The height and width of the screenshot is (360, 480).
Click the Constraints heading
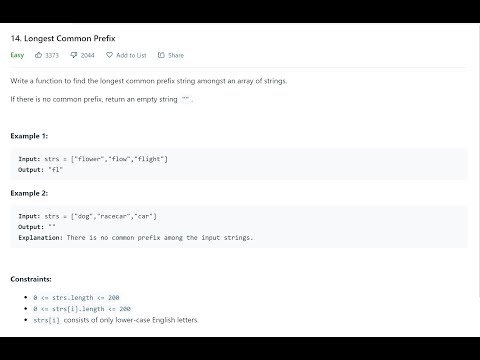[x=31, y=279]
